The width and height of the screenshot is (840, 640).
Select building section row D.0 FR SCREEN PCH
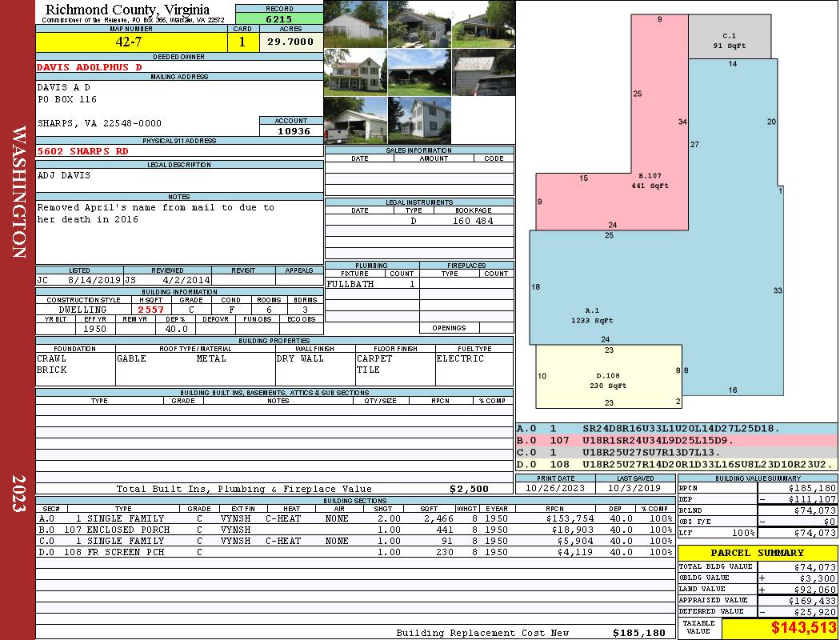(x=354, y=552)
